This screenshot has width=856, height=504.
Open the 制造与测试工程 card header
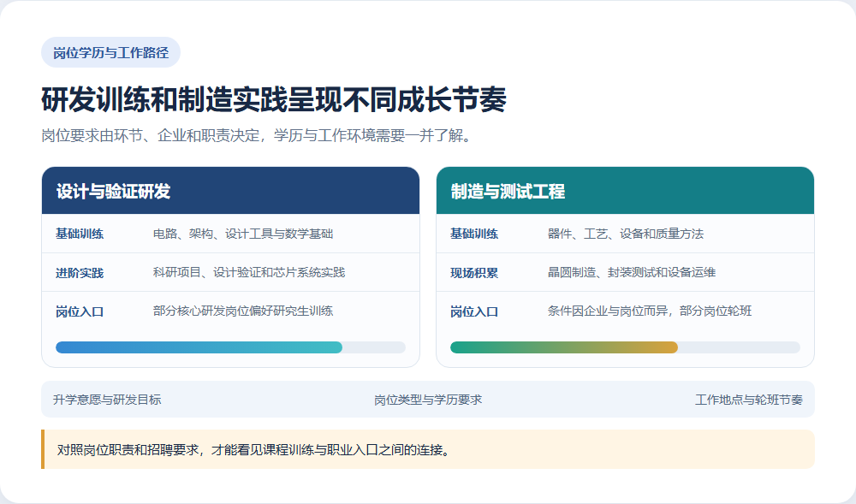tap(625, 190)
